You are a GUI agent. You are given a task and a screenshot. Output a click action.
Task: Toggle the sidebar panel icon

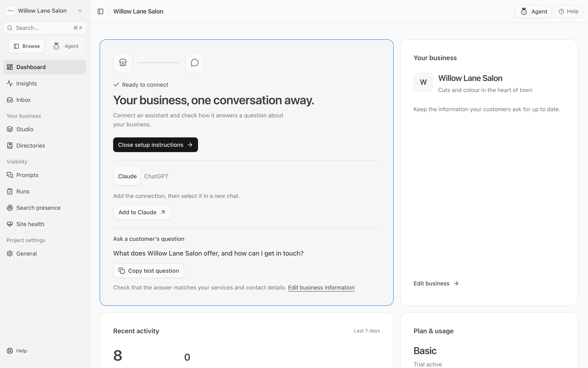[x=100, y=11]
